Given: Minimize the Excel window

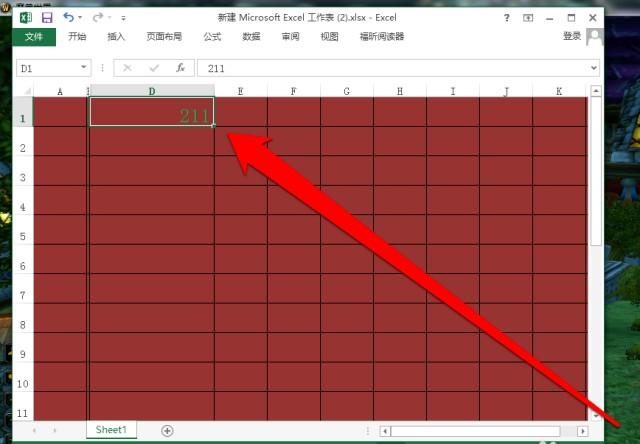Looking at the screenshot, I should tap(550, 18).
